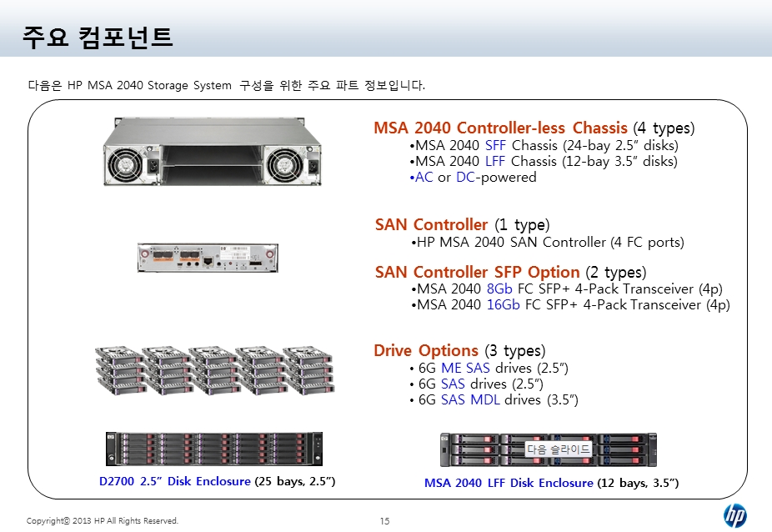The height and width of the screenshot is (532, 772).
Task: Click the 'MSA 2040 LFF Chassis' bullet
Action: coord(543,161)
